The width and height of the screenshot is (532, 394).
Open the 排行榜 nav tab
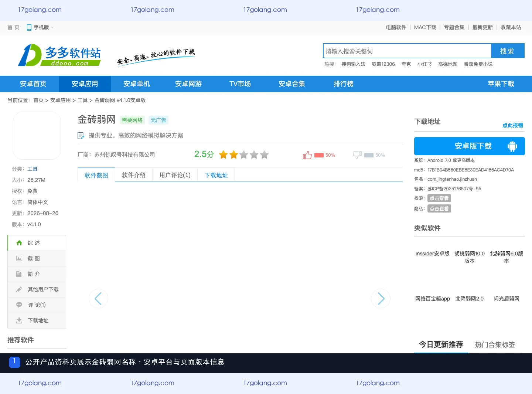tap(344, 84)
